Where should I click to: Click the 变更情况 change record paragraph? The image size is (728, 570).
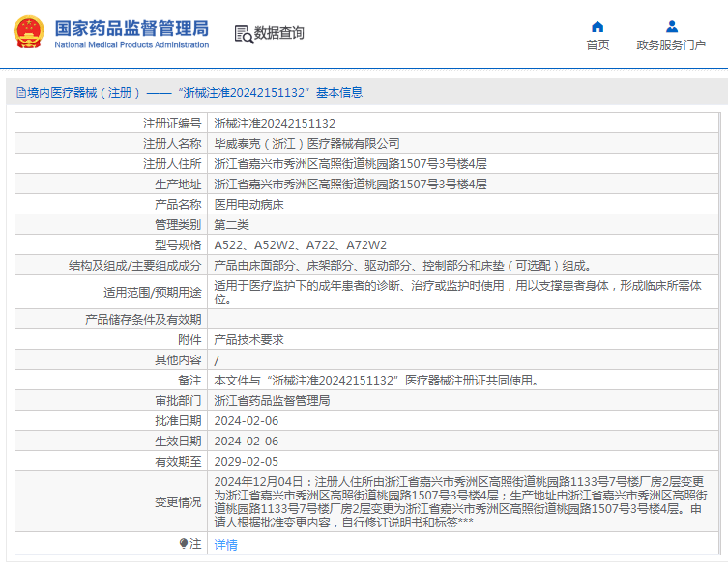464,501
